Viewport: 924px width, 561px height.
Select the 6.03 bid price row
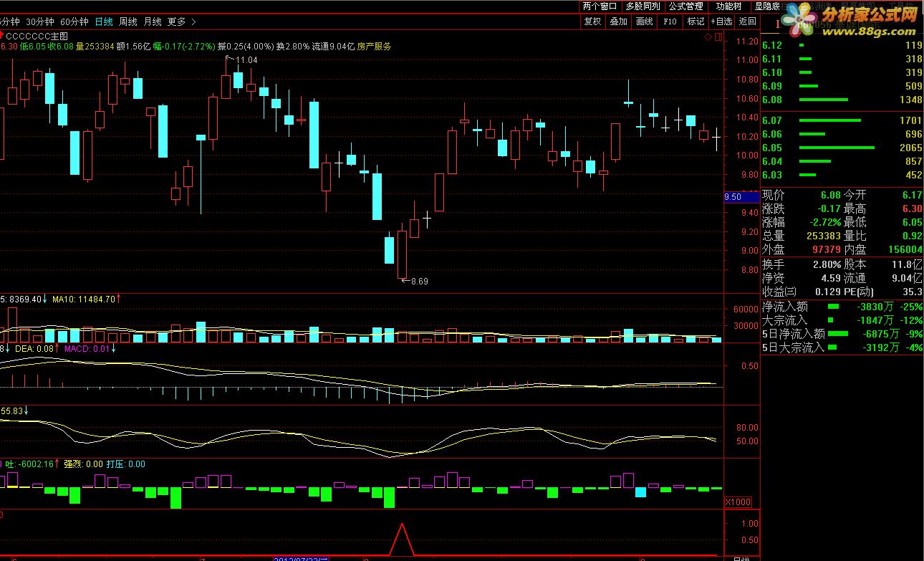pos(842,175)
